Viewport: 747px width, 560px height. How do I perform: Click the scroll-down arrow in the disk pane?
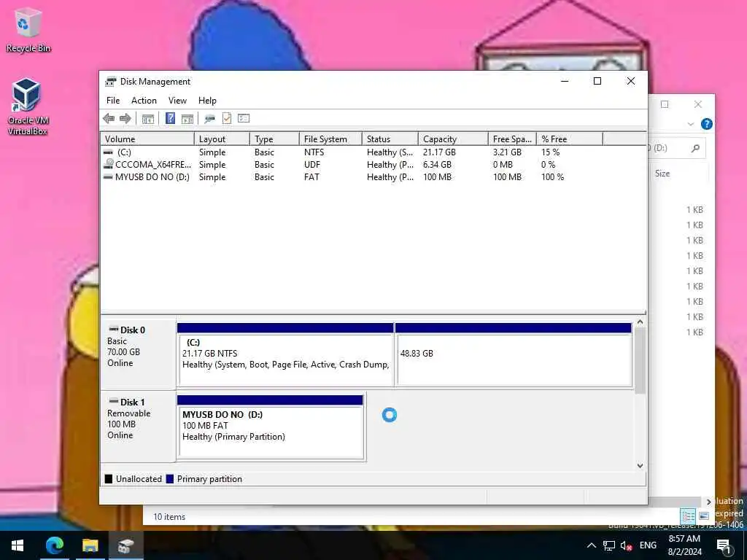click(x=640, y=466)
